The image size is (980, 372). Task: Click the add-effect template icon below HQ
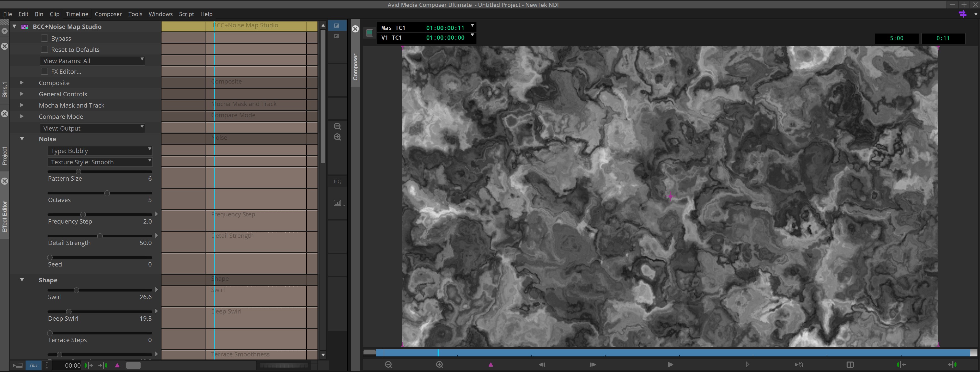pyautogui.click(x=337, y=203)
